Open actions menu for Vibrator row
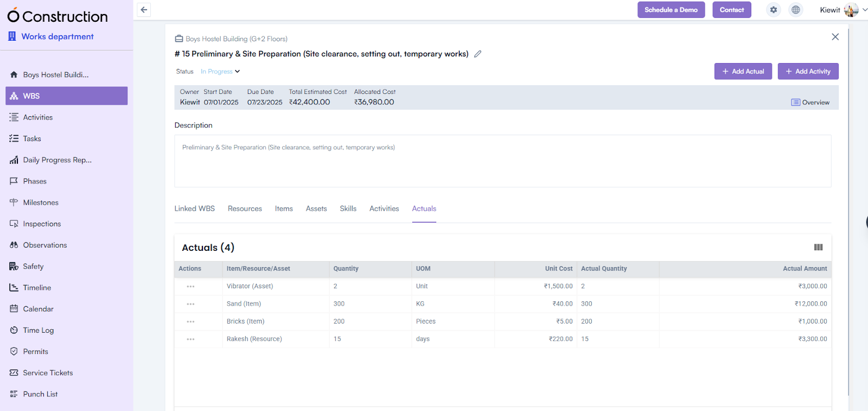Image resolution: width=868 pixels, height=411 pixels. [190, 286]
